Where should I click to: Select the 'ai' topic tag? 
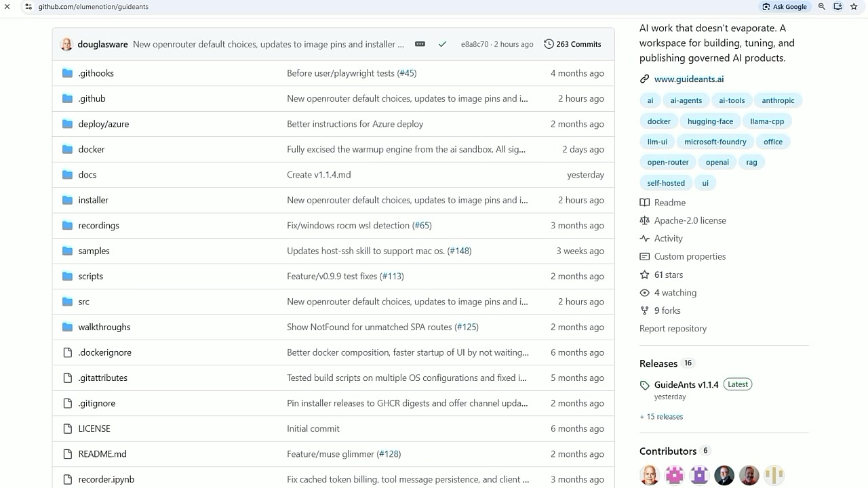[x=650, y=100]
